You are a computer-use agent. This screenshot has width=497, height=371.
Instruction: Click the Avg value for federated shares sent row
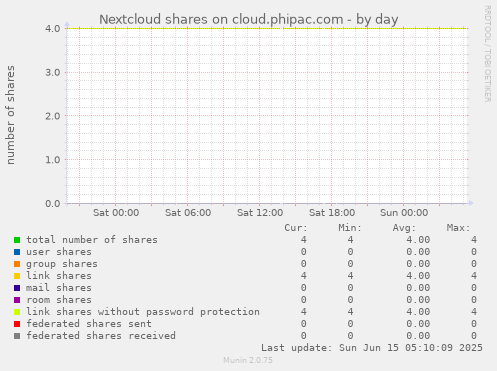pos(418,324)
